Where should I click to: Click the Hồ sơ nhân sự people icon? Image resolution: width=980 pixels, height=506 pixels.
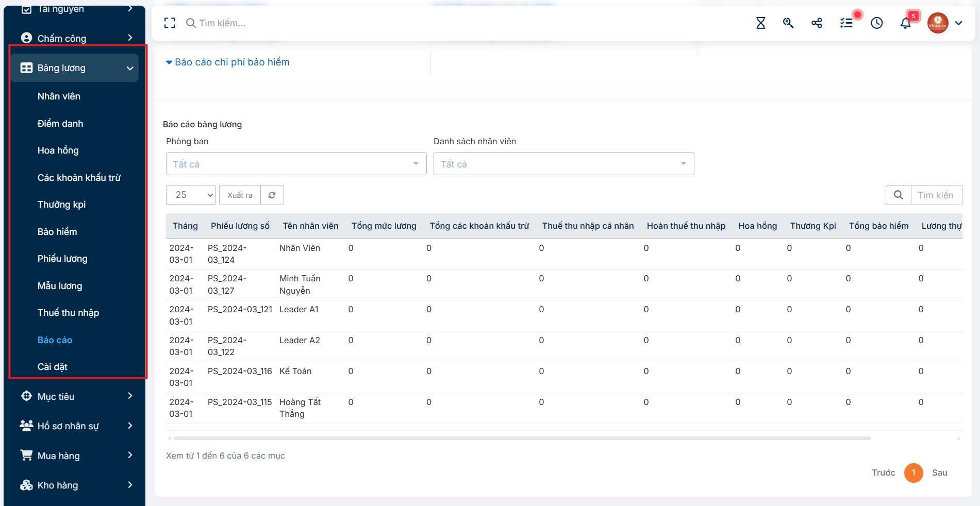click(x=26, y=426)
